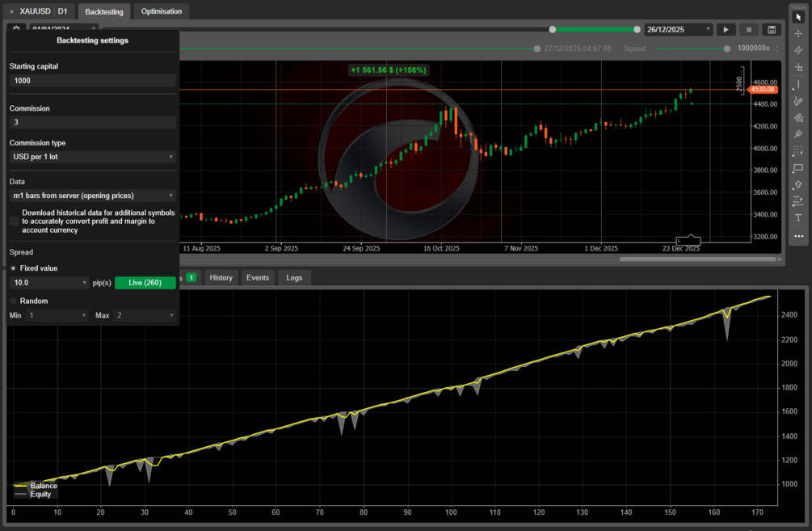Open the fixed spread 10.0 pips dropdown
The image size is (812, 531).
point(50,282)
